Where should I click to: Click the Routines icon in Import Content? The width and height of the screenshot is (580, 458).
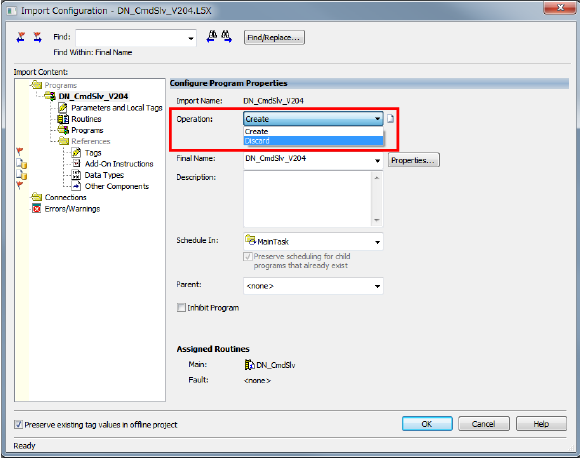(x=63, y=119)
